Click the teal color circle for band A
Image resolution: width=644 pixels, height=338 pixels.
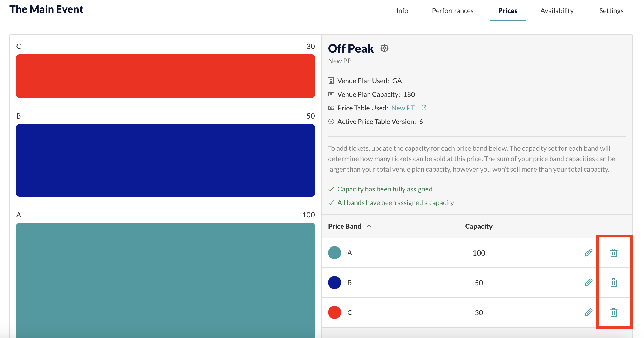click(x=335, y=253)
